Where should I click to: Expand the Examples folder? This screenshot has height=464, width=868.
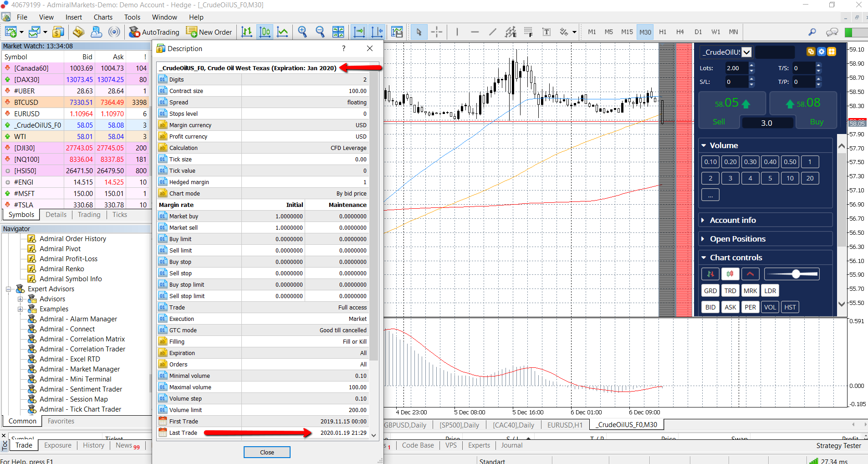click(x=20, y=309)
